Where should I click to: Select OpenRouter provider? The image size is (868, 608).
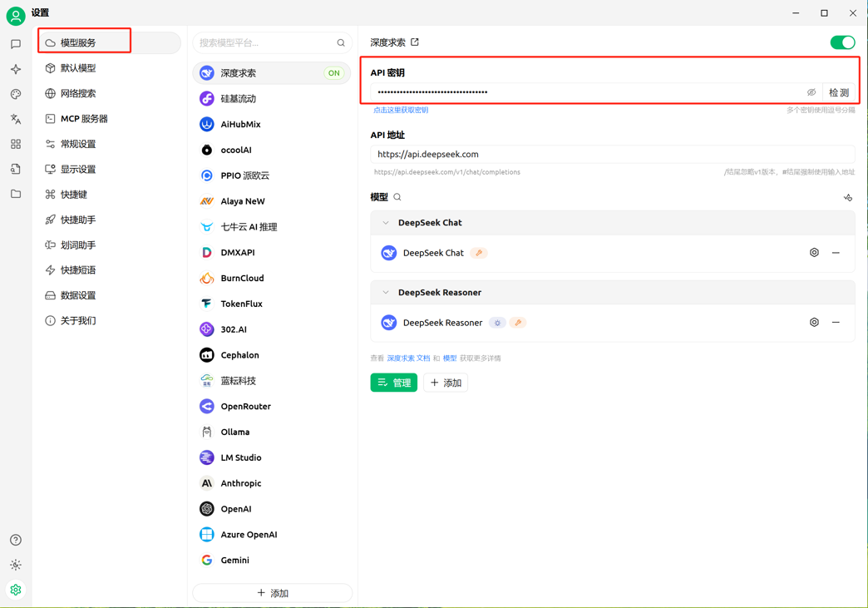click(272, 406)
